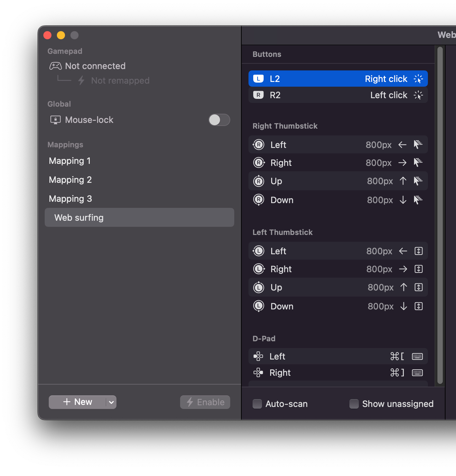
Task: Click the yellow minimize window button
Action: tap(61, 35)
